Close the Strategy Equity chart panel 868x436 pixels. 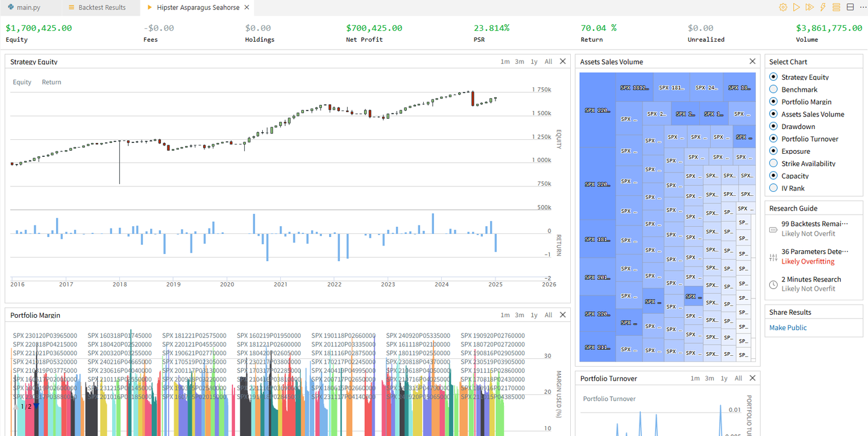pos(563,62)
